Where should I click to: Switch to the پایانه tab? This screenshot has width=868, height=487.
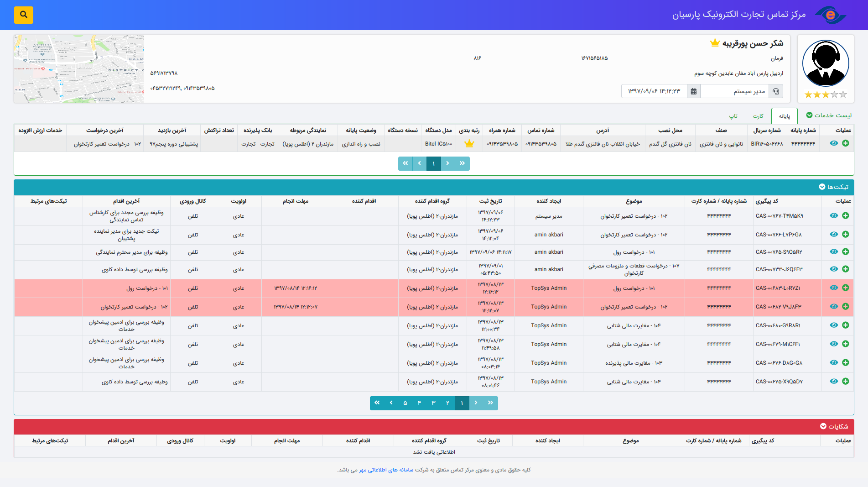785,116
